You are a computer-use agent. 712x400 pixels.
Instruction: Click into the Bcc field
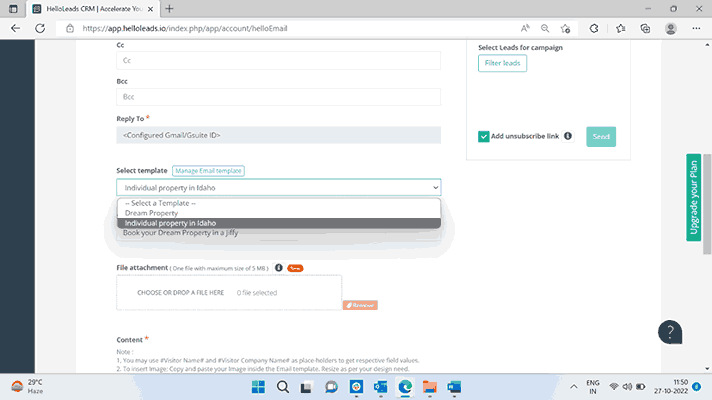click(x=278, y=97)
